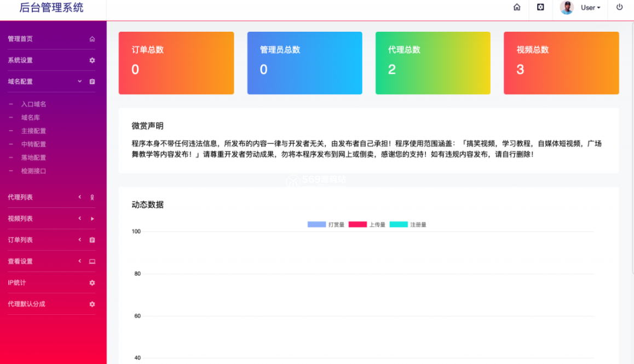Open the User dropdown menu

pos(590,8)
